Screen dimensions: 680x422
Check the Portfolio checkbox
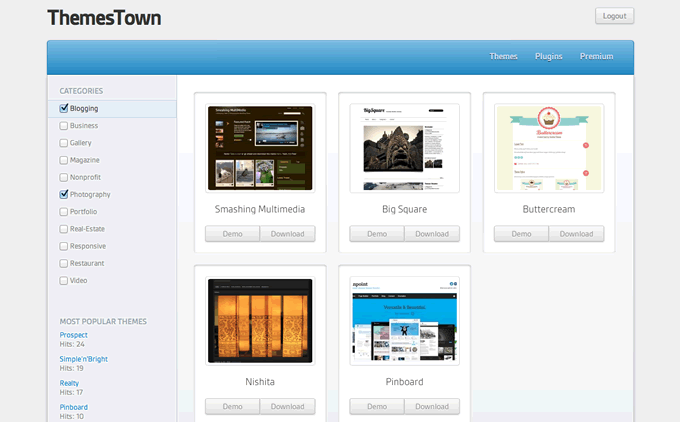pyautogui.click(x=64, y=212)
